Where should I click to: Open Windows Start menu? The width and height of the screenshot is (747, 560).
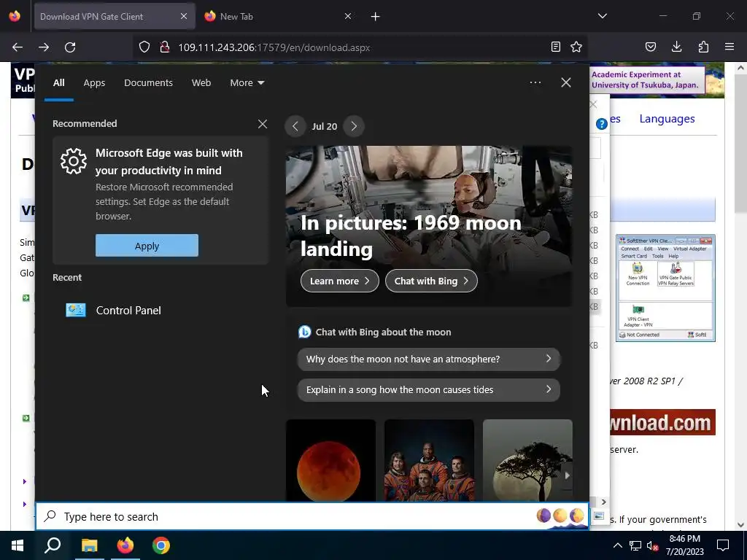(x=18, y=545)
